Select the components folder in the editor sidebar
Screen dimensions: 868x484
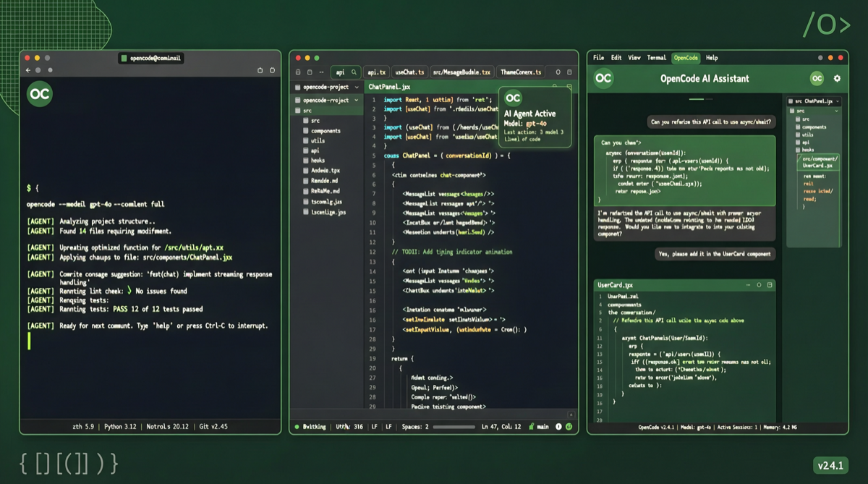point(322,131)
